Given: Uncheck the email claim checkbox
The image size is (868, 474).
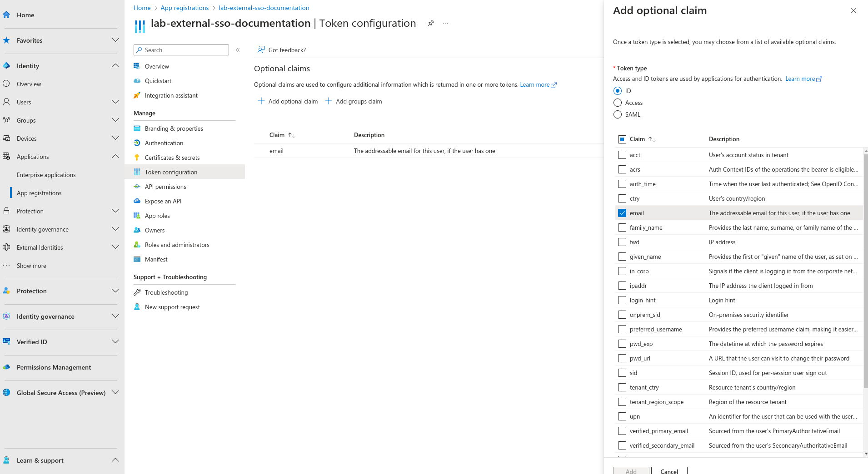Looking at the screenshot, I should pyautogui.click(x=622, y=213).
